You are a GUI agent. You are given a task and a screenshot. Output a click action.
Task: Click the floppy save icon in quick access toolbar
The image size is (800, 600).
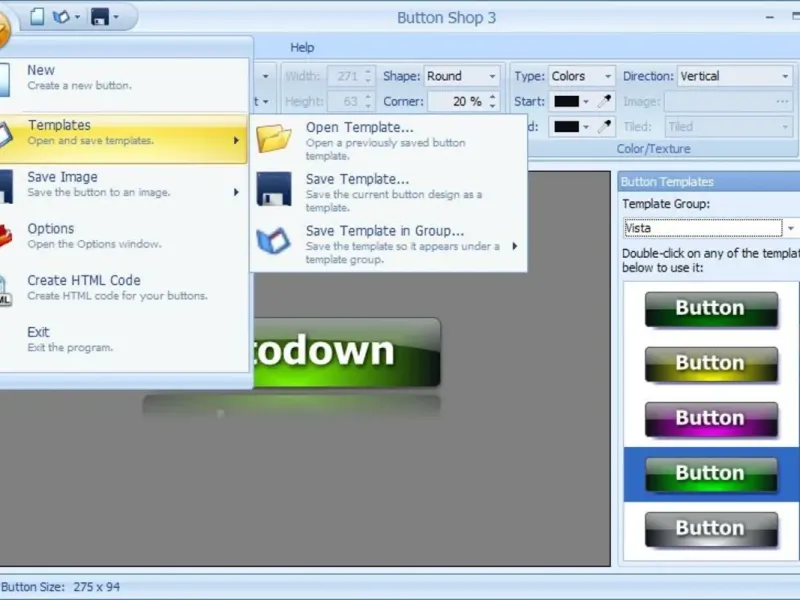tap(99, 17)
